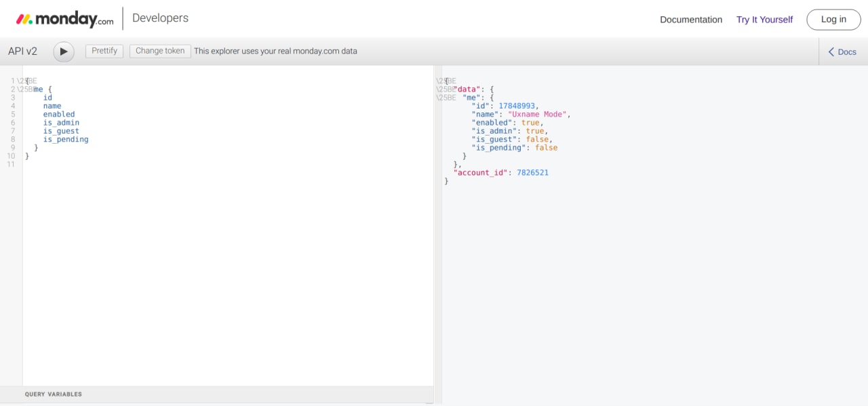
Task: Click the "is_pending": false result line
Action: 515,148
